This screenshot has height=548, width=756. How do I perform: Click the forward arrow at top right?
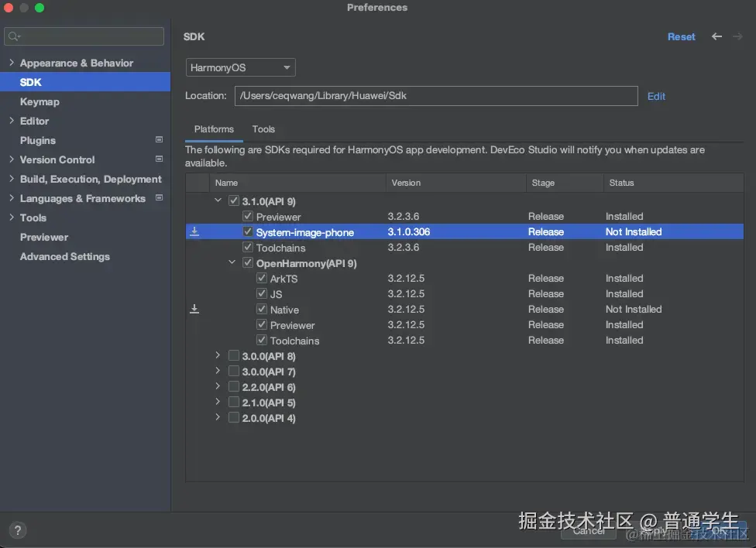[x=737, y=36]
